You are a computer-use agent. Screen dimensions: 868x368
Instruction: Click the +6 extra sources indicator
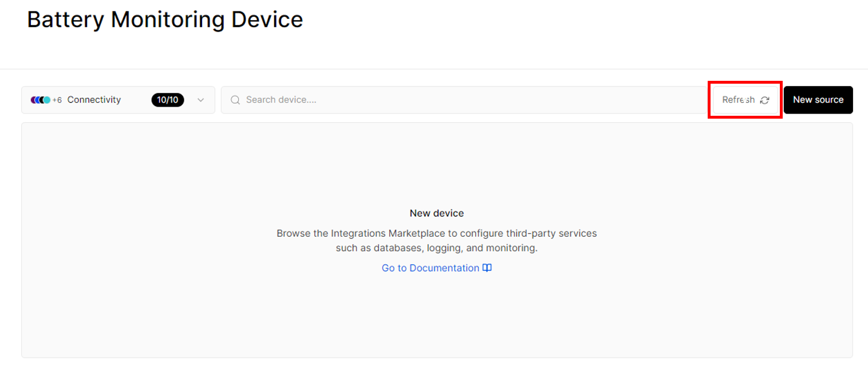pos(57,100)
